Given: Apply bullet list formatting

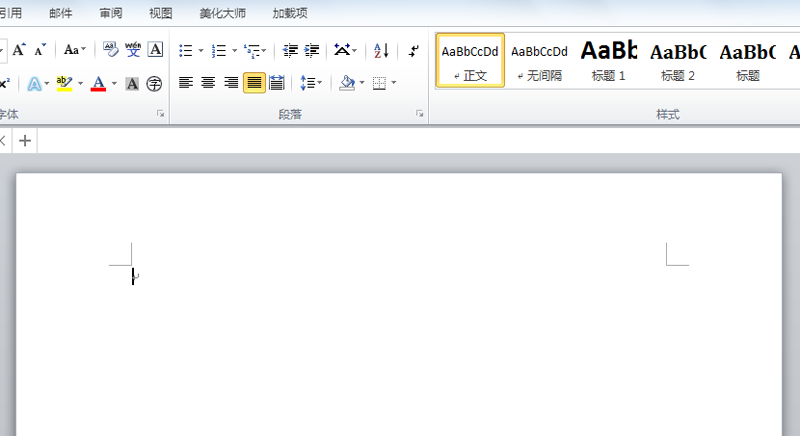Looking at the screenshot, I should [x=186, y=50].
